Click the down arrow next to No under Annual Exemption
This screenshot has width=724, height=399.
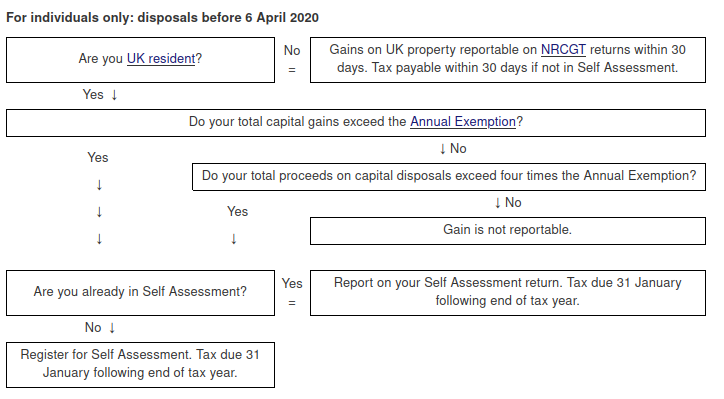click(x=442, y=149)
